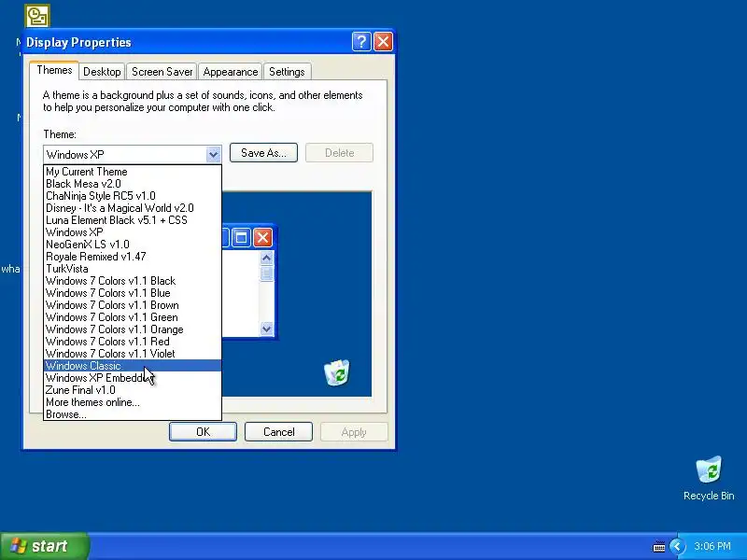Click the preview scrollbar down arrow

(x=266, y=329)
